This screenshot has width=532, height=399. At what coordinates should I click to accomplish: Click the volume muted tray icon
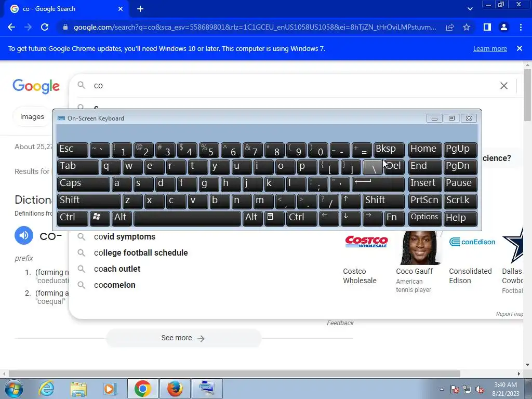pos(480,389)
